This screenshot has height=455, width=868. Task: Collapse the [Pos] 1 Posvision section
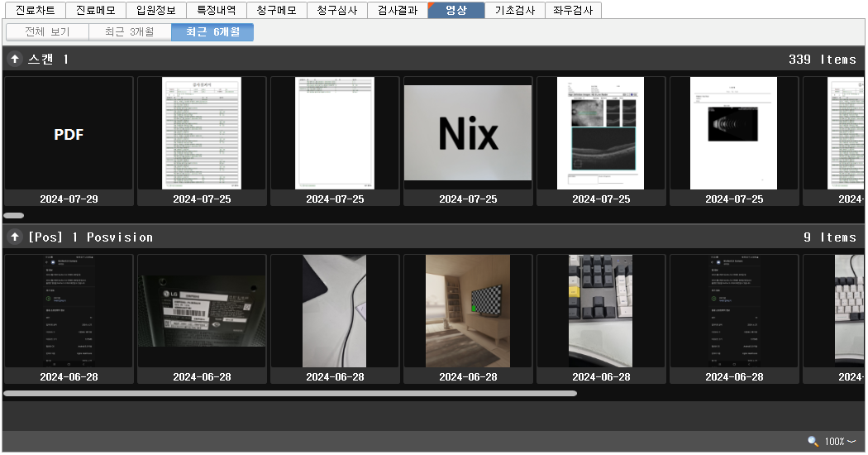coord(15,237)
